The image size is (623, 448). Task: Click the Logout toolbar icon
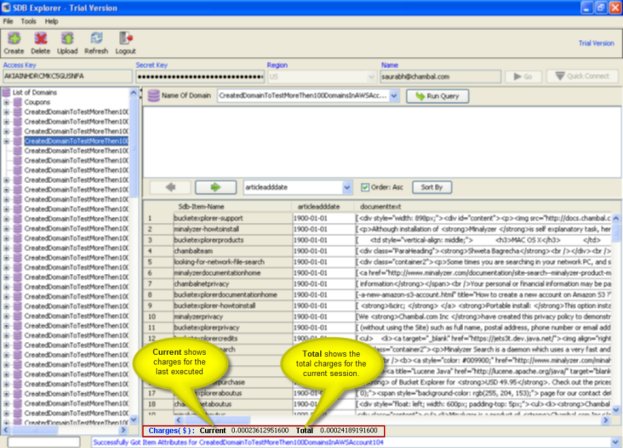126,43
